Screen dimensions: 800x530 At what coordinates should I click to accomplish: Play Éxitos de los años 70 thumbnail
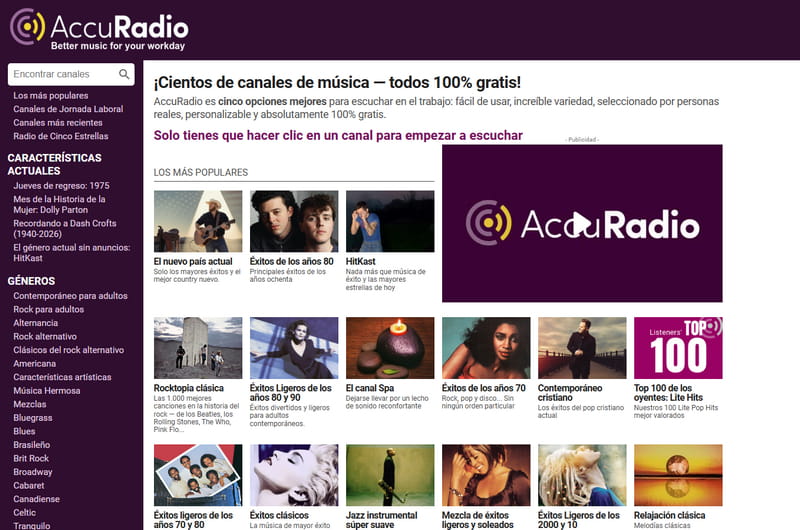(x=486, y=348)
